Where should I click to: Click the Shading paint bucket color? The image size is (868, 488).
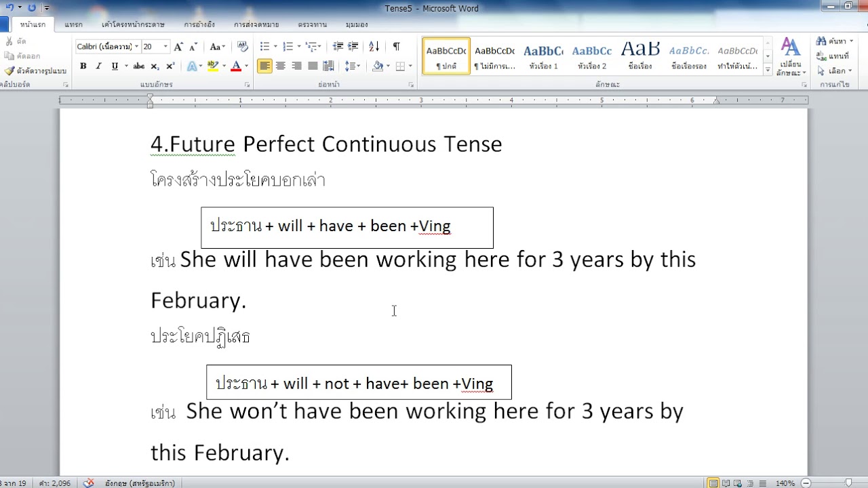378,66
